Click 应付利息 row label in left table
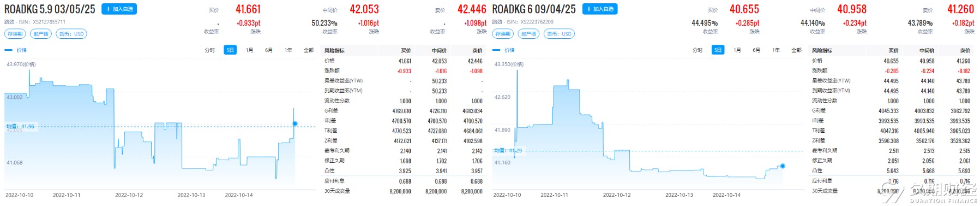The image size is (980, 206). tap(334, 181)
